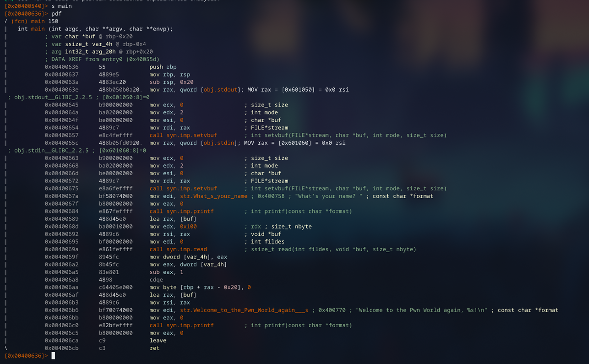The height and width of the screenshot is (364, 589).
Task: Click the 'sub eax, 1' instruction
Action: [166, 272]
